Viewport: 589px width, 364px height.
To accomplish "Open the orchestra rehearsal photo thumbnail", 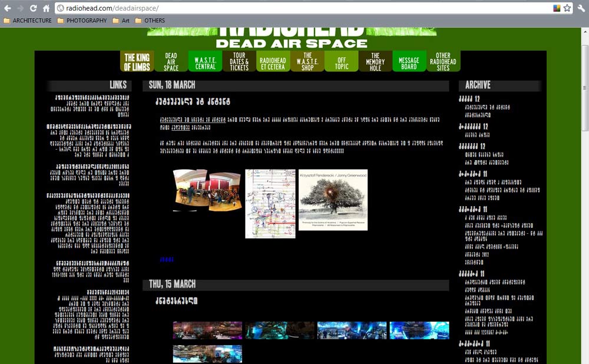I will (207, 190).
